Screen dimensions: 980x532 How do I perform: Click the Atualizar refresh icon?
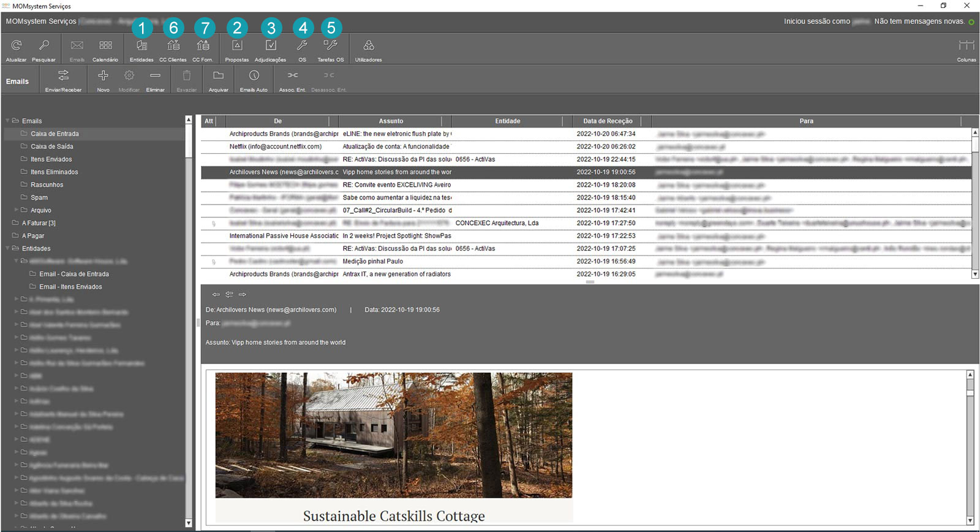17,46
